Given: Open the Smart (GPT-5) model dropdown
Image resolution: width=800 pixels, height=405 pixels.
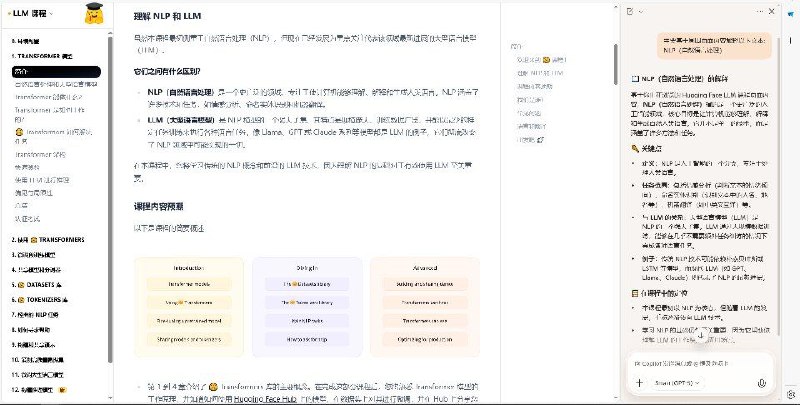Looking at the screenshot, I should [676, 383].
